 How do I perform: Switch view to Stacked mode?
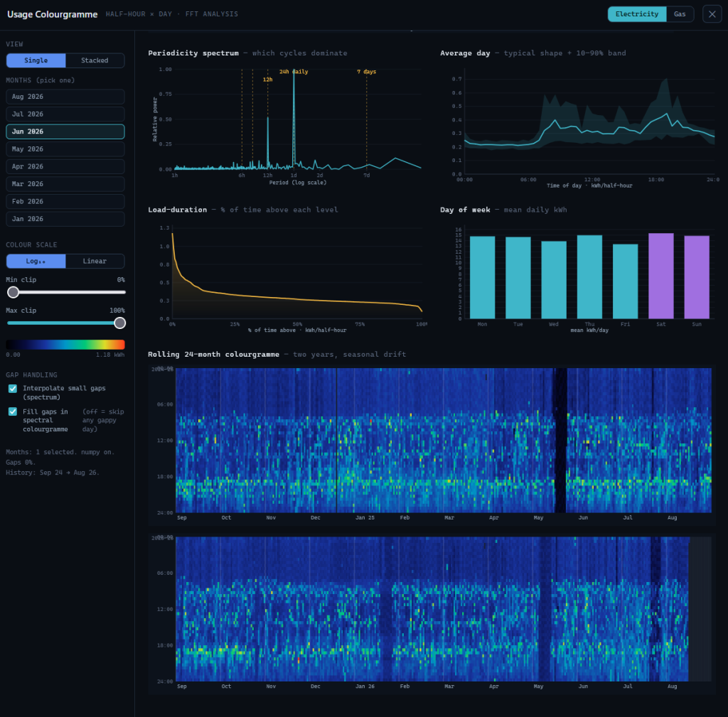[95, 60]
